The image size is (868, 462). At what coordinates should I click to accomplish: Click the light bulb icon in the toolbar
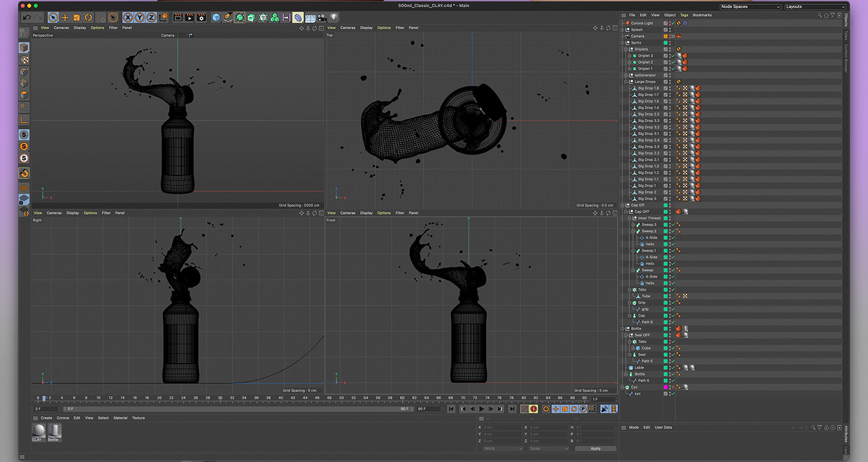click(334, 17)
